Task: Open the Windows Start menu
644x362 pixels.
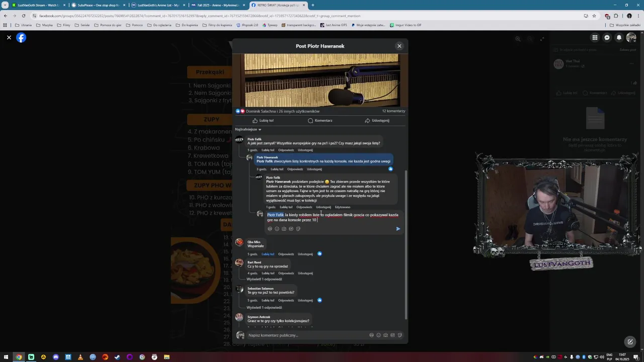Action: pos(6,357)
